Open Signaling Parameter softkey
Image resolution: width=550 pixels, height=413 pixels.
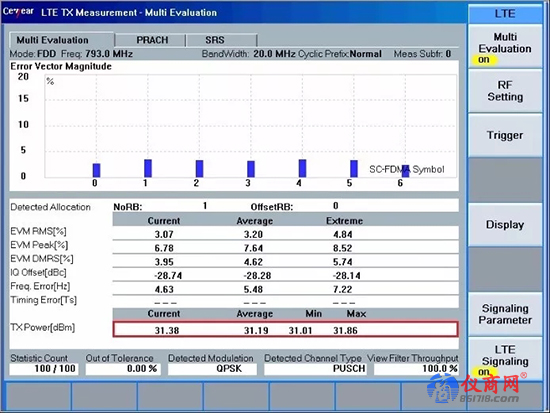(x=505, y=314)
